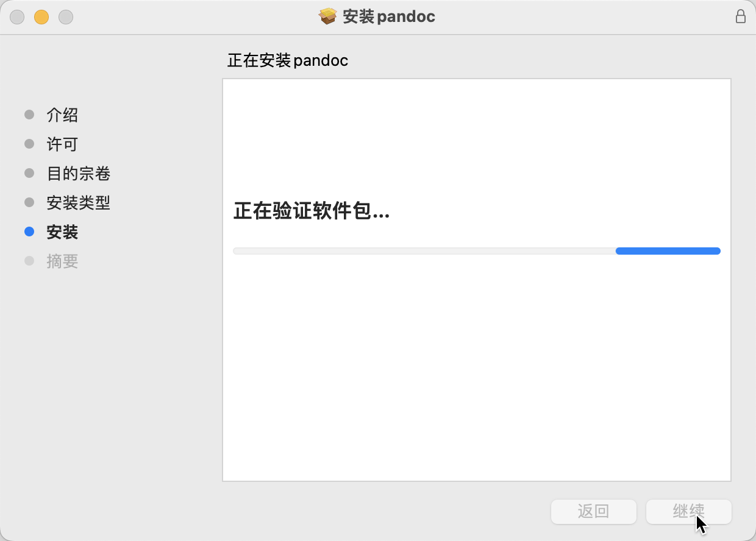Select the 安装类型 step in sidebar
756x541 pixels.
click(x=78, y=203)
